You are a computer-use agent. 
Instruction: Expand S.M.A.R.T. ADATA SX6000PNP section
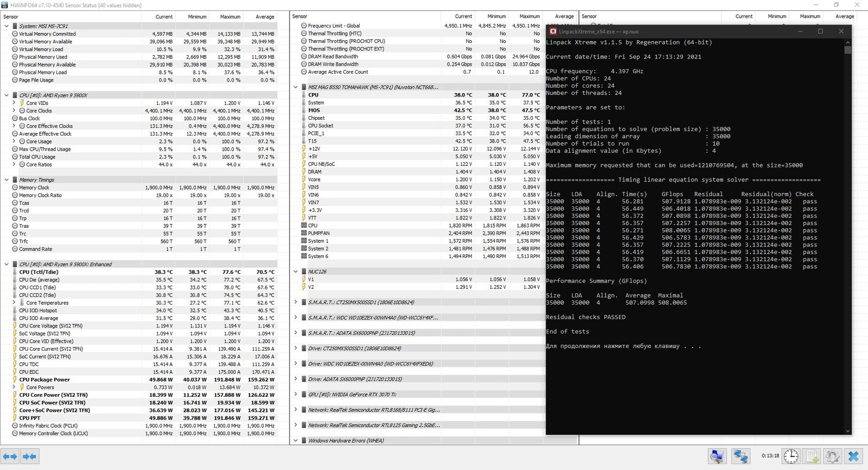coord(296,333)
